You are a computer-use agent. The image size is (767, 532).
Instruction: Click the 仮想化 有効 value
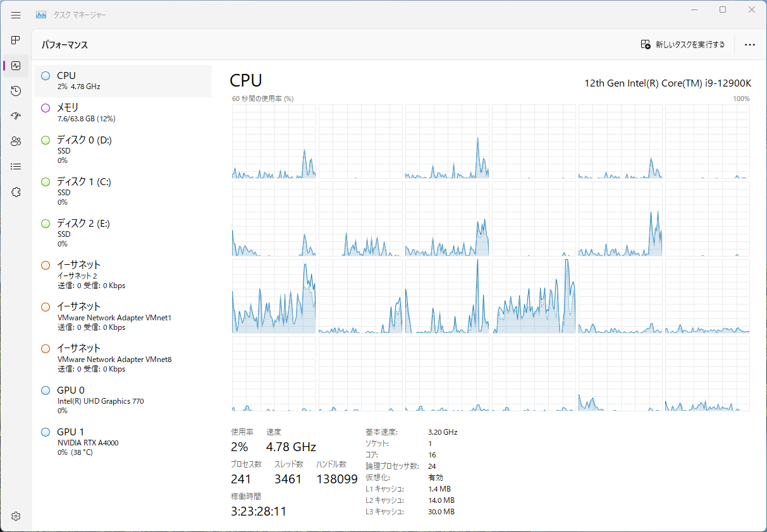436,478
